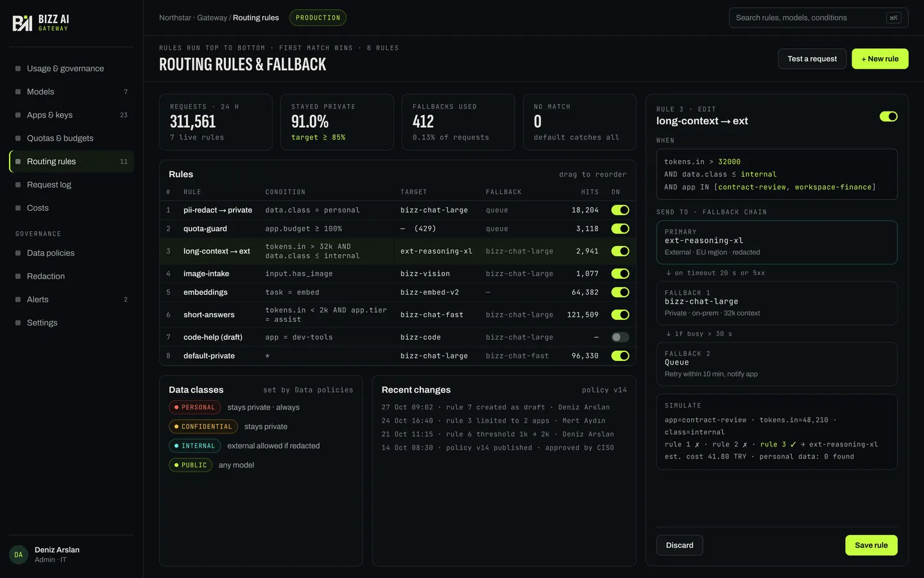Click the WHEN condition editor box
This screenshot has width=924, height=578.
(x=776, y=174)
